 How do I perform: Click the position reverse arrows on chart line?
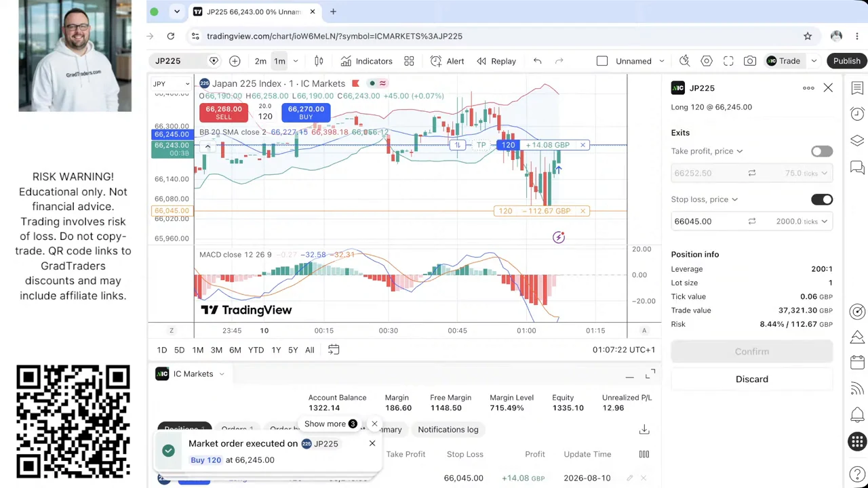coord(458,145)
